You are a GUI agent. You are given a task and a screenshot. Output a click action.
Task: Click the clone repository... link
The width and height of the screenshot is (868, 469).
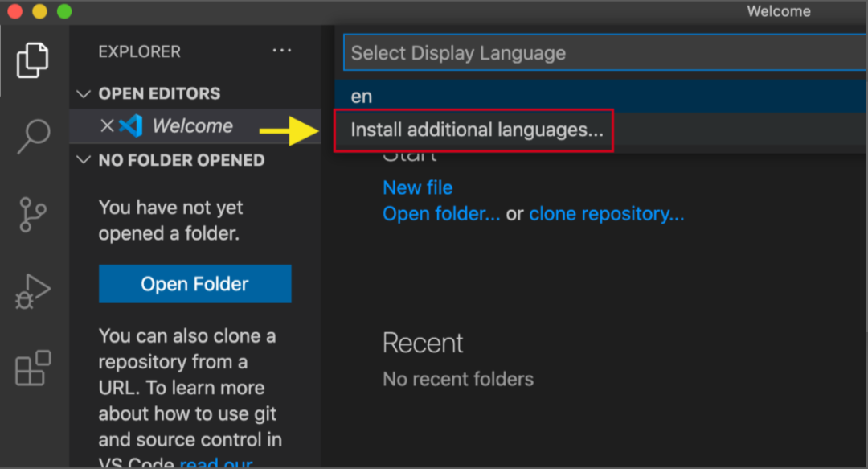pyautogui.click(x=606, y=214)
